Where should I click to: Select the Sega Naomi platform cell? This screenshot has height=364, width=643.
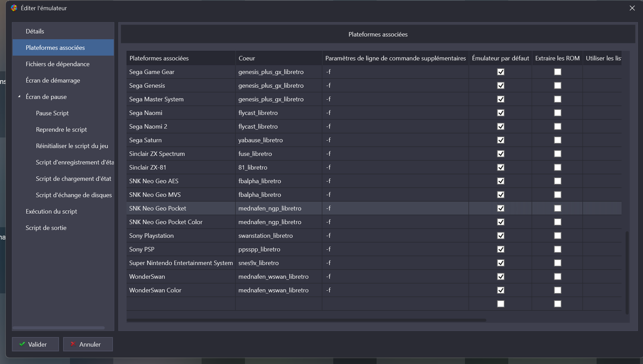click(181, 113)
